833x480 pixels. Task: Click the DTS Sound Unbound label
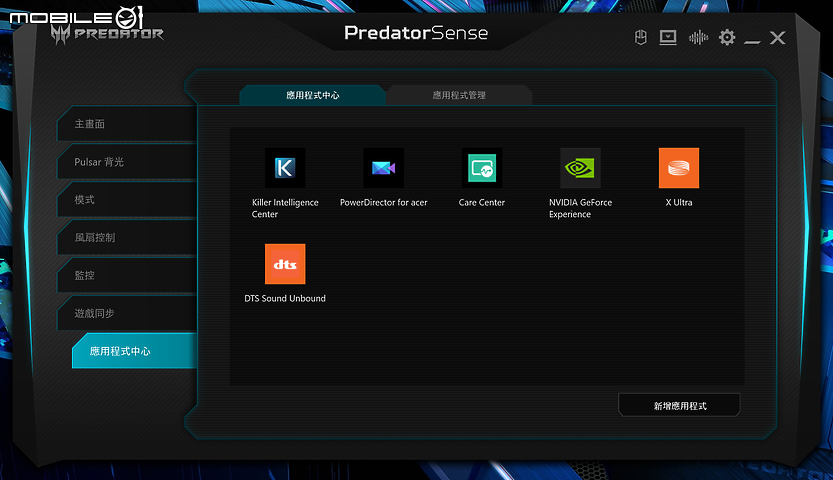click(x=285, y=298)
